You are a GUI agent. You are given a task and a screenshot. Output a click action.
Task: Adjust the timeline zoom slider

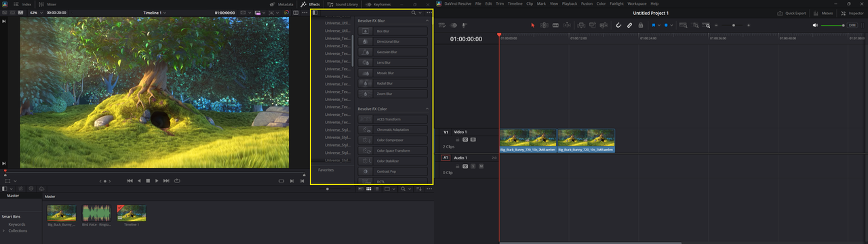[733, 25]
